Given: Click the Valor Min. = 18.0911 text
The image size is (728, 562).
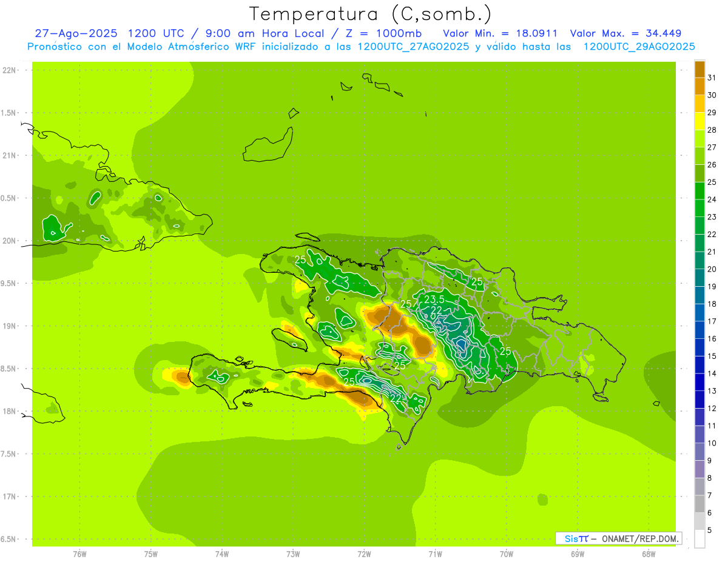Looking at the screenshot, I should click(x=500, y=33).
